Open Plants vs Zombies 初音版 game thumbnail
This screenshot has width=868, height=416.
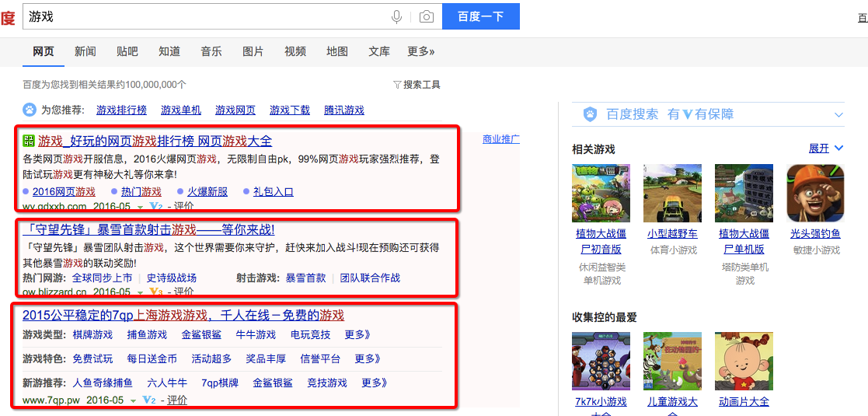point(601,194)
